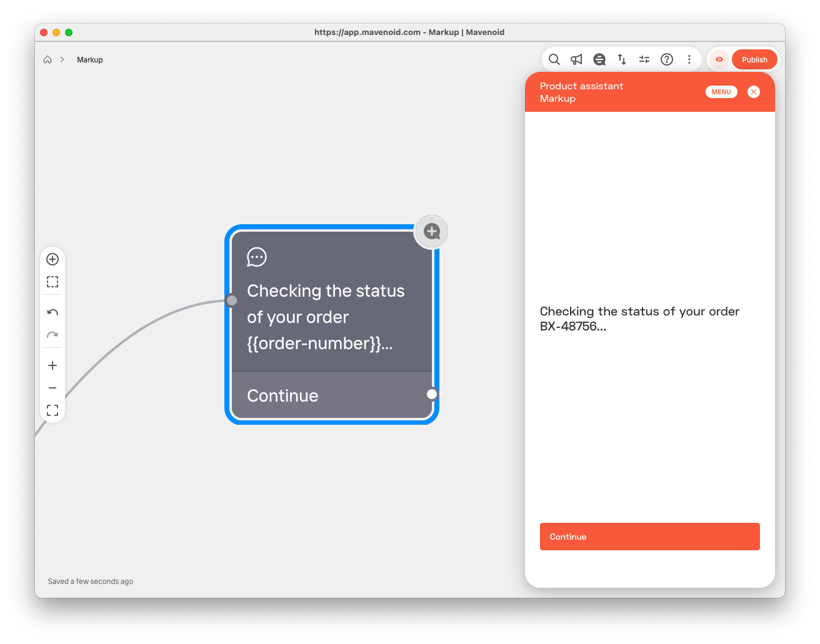Open the MENU in product assistant
Image resolution: width=820 pixels, height=644 pixels.
click(721, 92)
